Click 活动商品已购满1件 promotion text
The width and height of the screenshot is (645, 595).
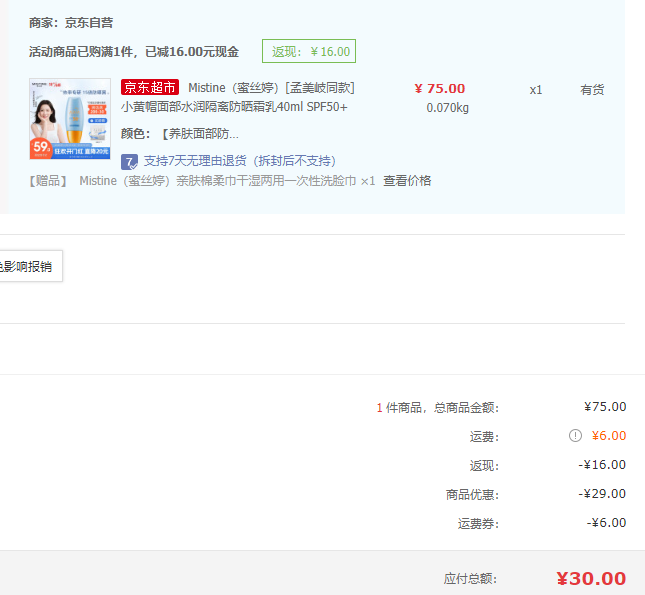(134, 52)
